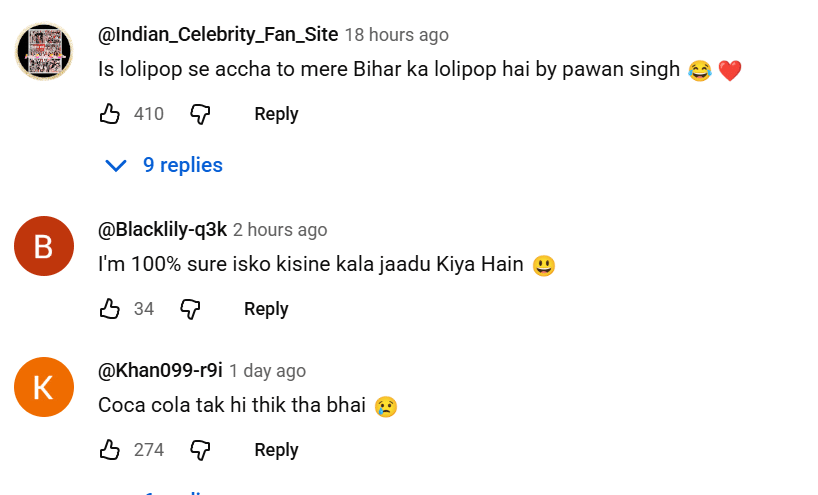Open the @Blacklily-q3k channel link
818x495 pixels.
(x=161, y=230)
